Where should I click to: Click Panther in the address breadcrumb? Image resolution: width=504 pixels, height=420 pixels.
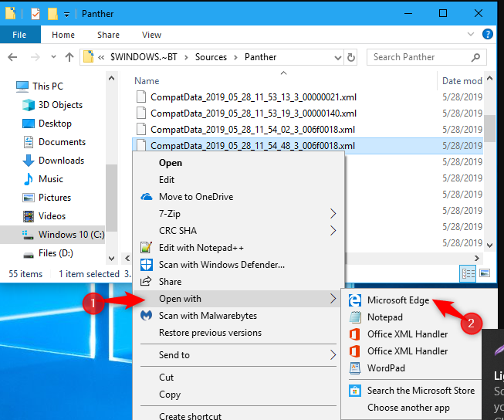(x=260, y=57)
